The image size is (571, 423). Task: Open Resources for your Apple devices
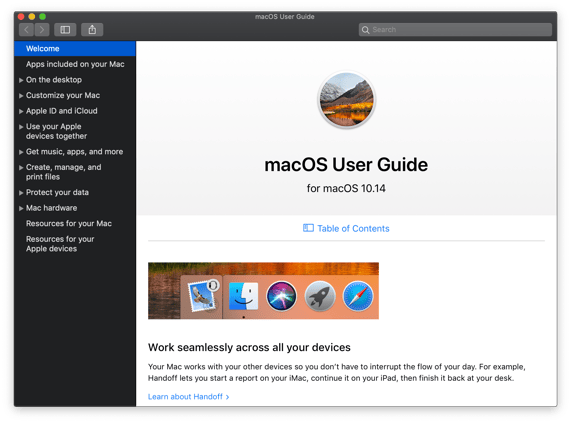point(60,244)
